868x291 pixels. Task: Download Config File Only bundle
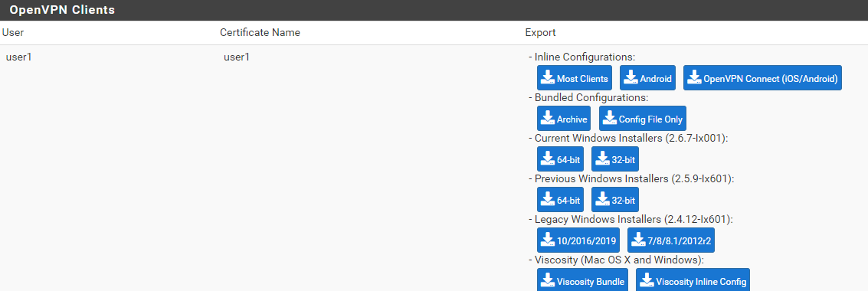642,119
